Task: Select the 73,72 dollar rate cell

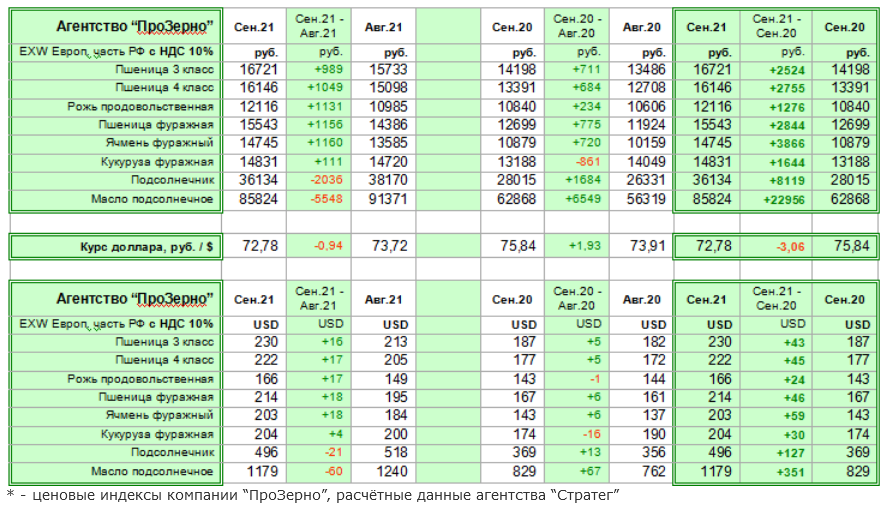Action: [389, 246]
